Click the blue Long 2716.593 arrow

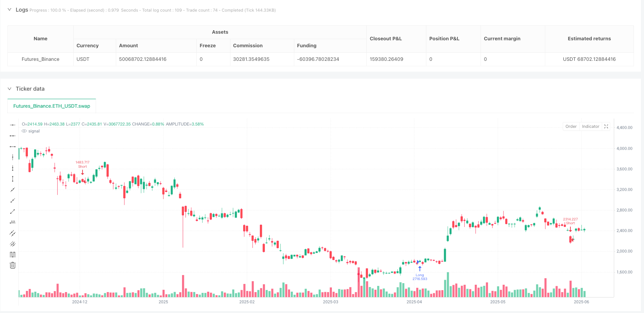(x=420, y=269)
